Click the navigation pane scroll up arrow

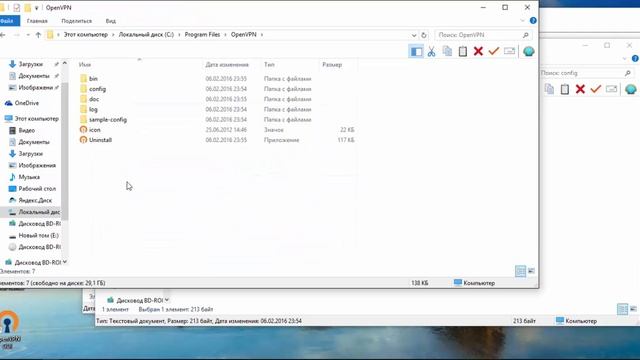64,63
